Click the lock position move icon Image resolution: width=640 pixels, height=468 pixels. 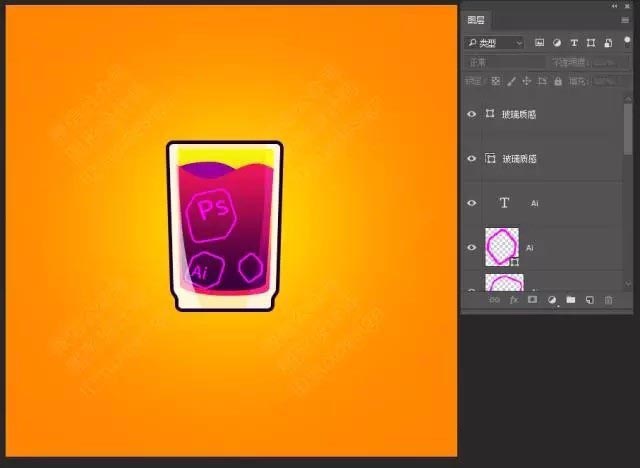pyautogui.click(x=527, y=81)
